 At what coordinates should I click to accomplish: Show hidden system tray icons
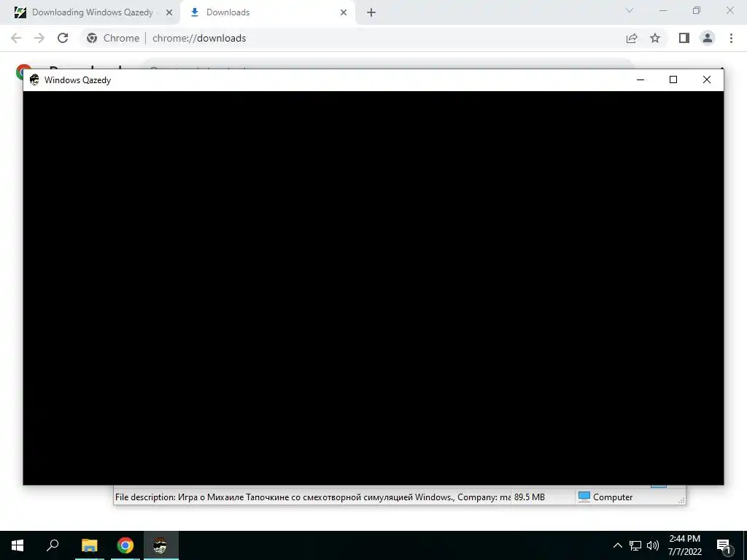(x=617, y=545)
